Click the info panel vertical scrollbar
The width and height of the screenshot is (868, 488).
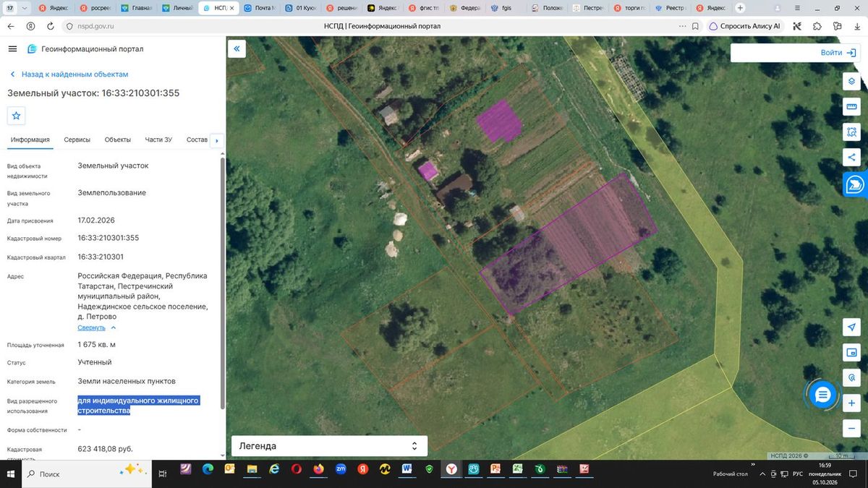tap(222, 282)
